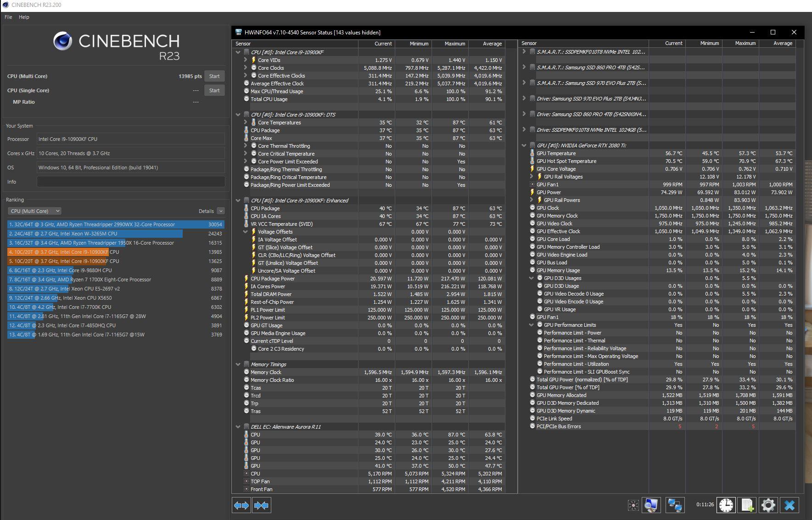Viewport: 812px width, 520px height.
Task: Collapse the CPU Intel Core i9-10900KF section
Action: 238,52
